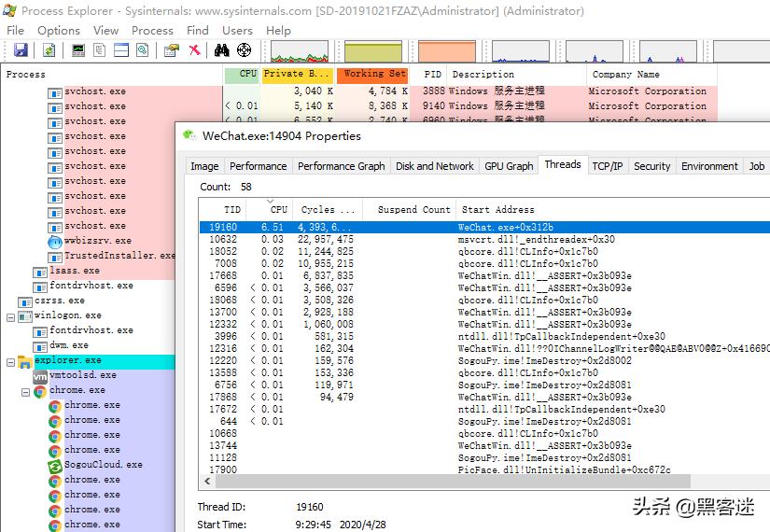Viewport: 770px width, 532px height.
Task: Collapse the parent chrome.exe tree node
Action: pos(26,390)
